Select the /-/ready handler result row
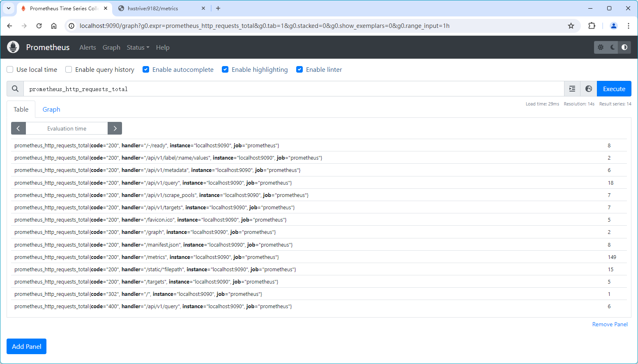 click(319, 145)
